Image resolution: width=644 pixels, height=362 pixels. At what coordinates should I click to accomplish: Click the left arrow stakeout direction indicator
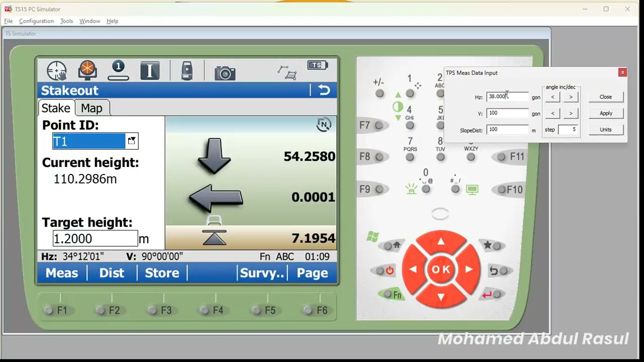coord(216,198)
